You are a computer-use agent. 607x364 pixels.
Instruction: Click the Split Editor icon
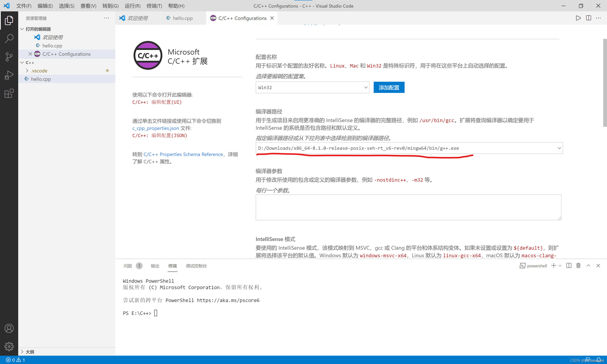(588, 18)
